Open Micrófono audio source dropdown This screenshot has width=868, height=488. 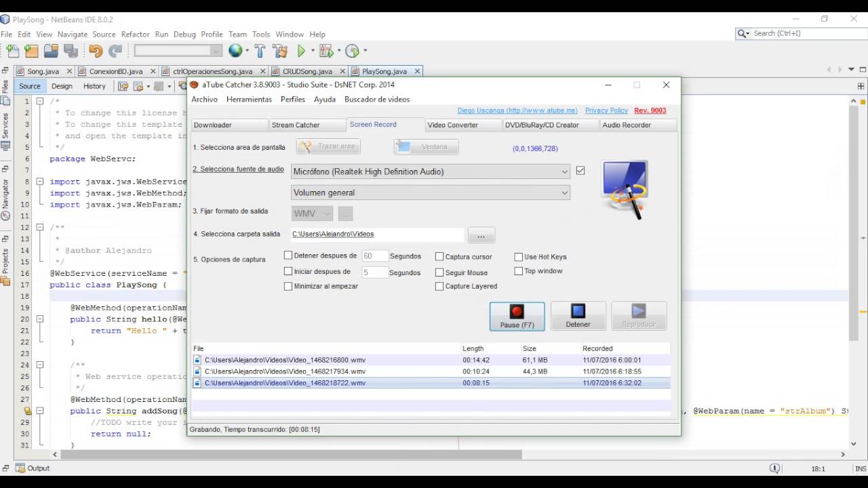[x=431, y=171]
